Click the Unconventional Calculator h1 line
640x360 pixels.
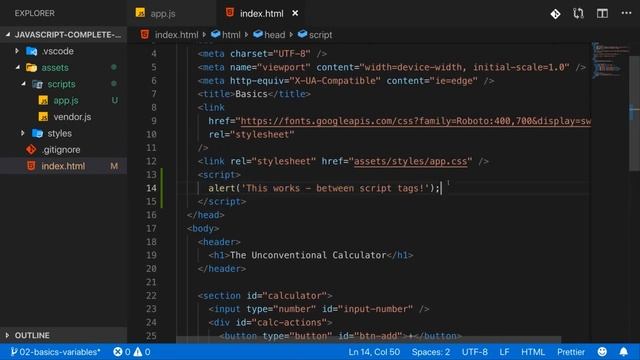311,255
